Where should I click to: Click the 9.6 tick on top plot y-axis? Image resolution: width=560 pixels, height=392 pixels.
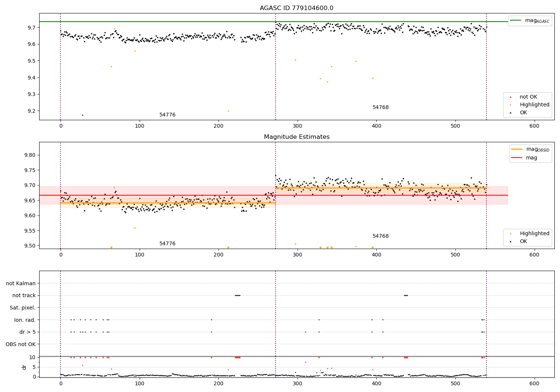[x=31, y=44]
